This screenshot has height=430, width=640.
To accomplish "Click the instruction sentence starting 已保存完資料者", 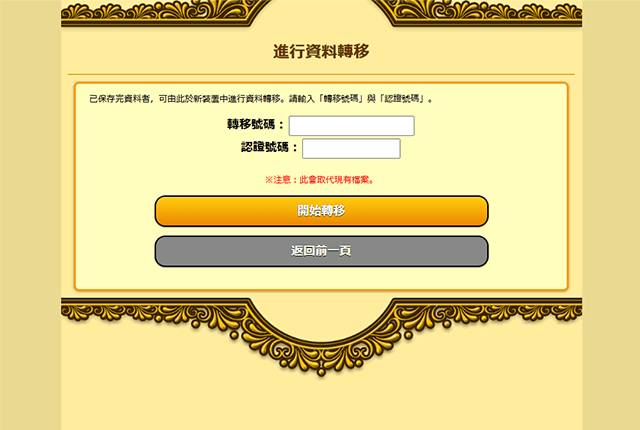I will 261,99.
